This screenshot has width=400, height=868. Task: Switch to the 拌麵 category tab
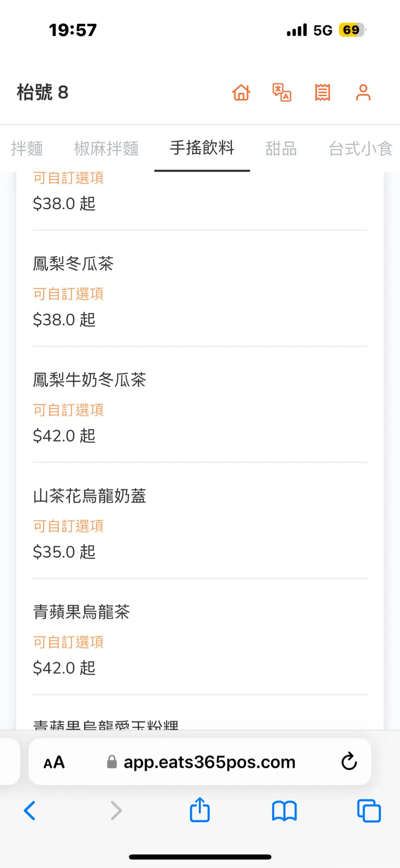27,149
